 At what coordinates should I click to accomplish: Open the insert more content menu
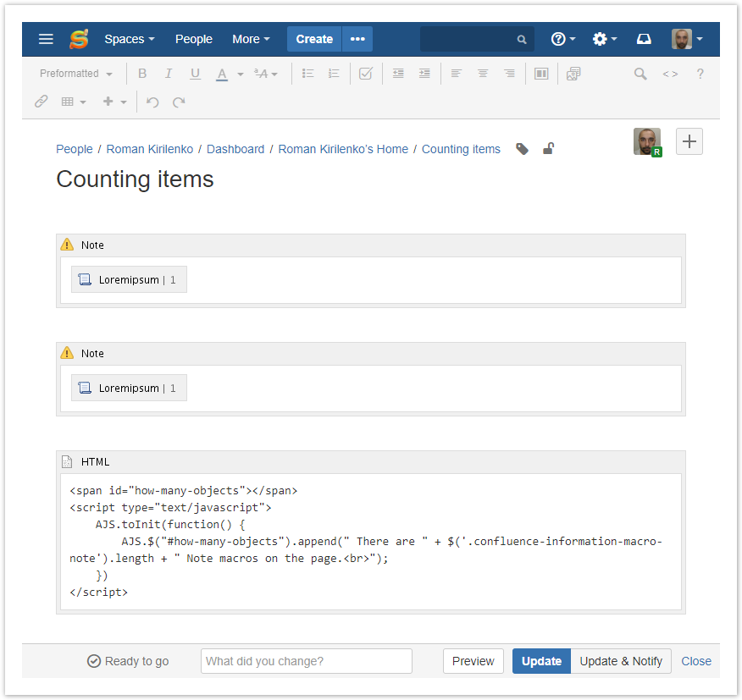pyautogui.click(x=115, y=102)
